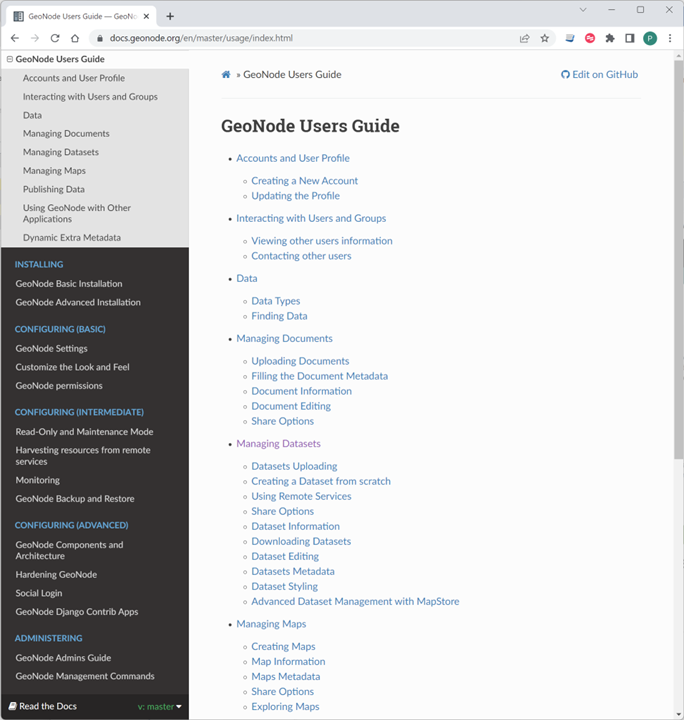Expand the version selector showing master
The height and width of the screenshot is (720, 684).
(160, 706)
